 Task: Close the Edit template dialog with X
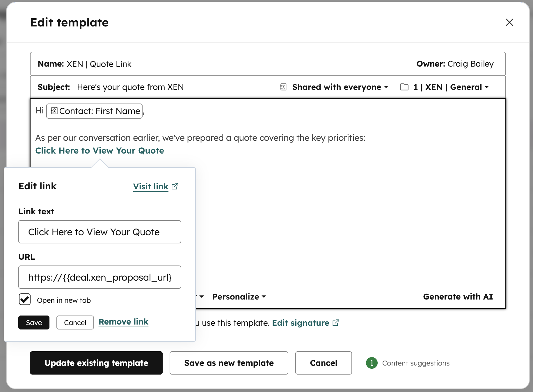coord(509,22)
